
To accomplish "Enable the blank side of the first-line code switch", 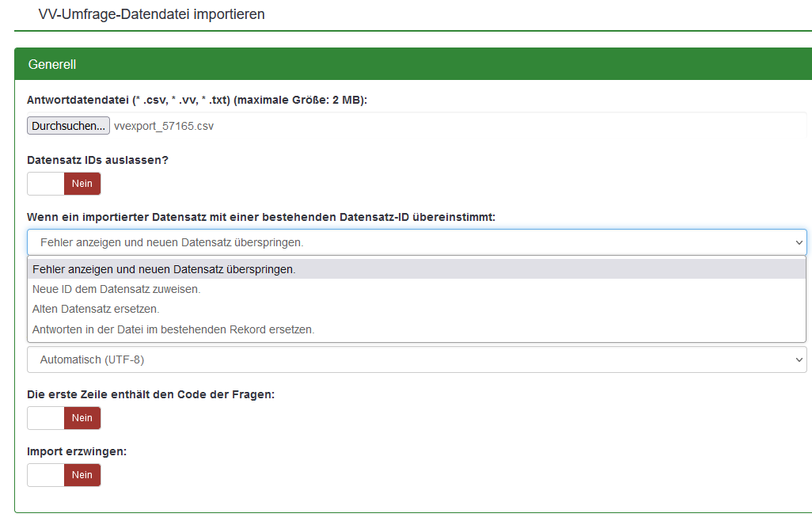I will [x=46, y=418].
